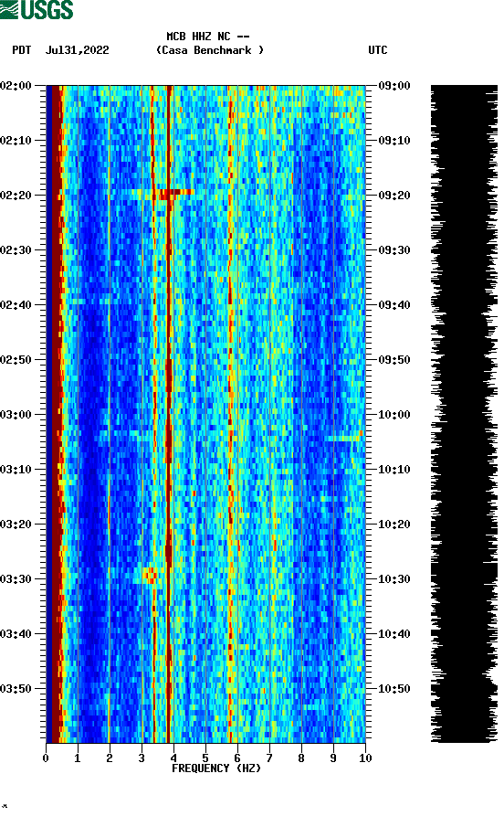Click the 'UTC' timezone label
The height and width of the screenshot is (816, 504).
378,50
